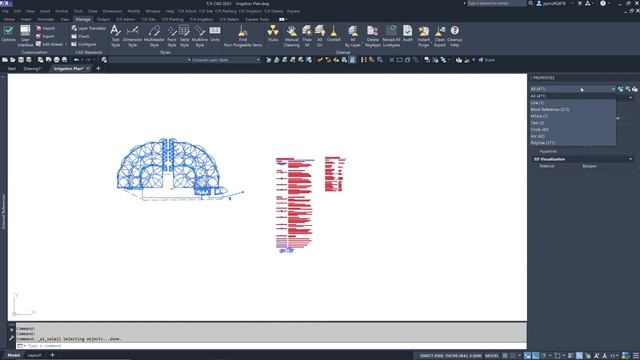Open the Point Style dialog
640x360 pixels.
point(172,36)
